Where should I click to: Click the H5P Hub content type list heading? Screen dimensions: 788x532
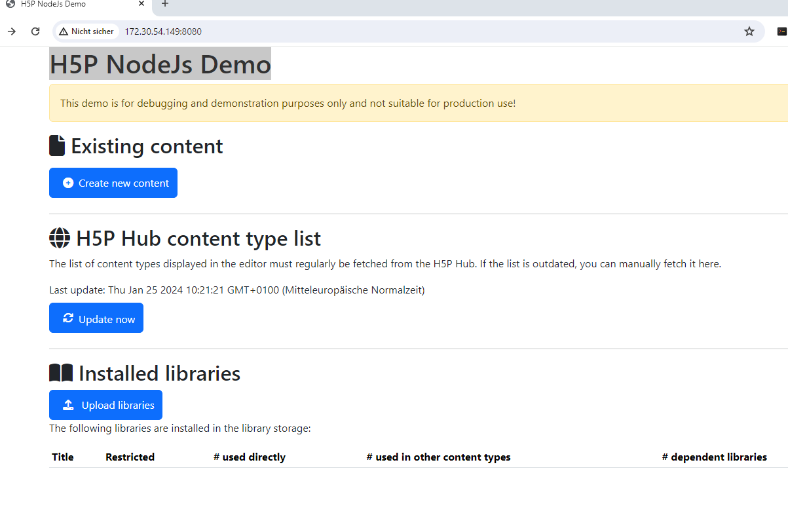(198, 238)
